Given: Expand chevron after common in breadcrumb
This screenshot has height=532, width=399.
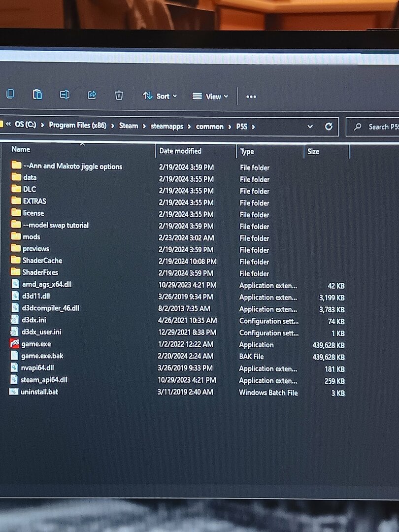Looking at the screenshot, I should click(230, 127).
